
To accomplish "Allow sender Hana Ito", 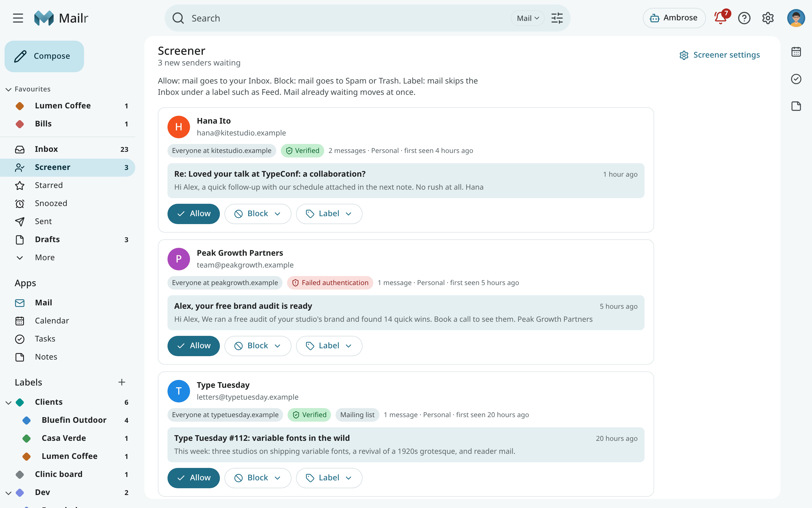I will click(193, 214).
